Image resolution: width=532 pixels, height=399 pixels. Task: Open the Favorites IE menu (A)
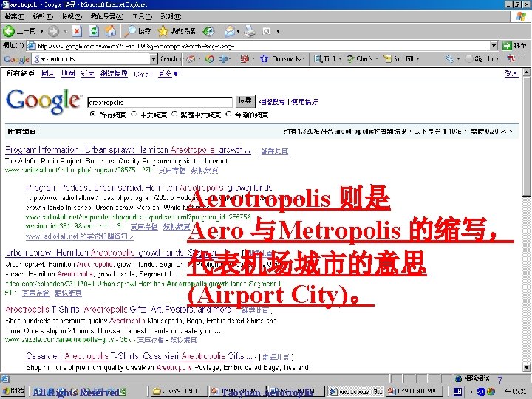pos(107,16)
